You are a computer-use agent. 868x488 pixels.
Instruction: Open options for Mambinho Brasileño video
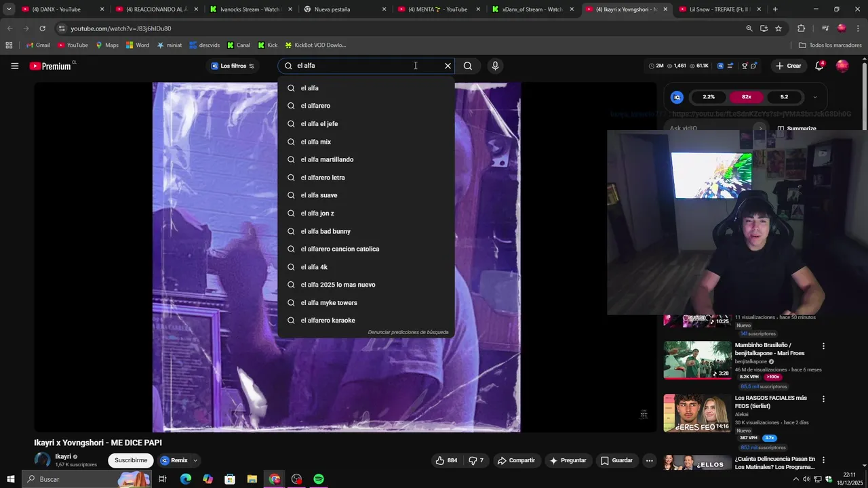click(x=824, y=346)
